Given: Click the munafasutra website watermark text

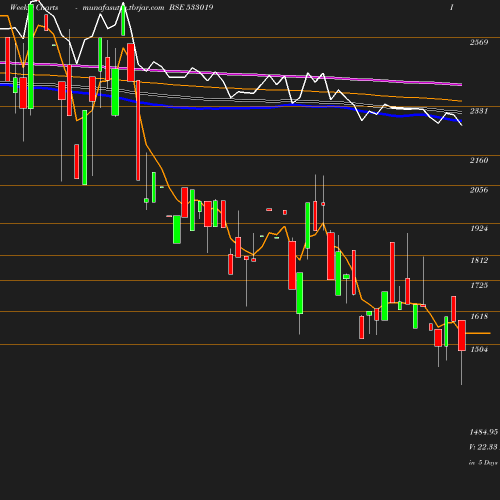Looking at the screenshot, I should coord(123,8).
